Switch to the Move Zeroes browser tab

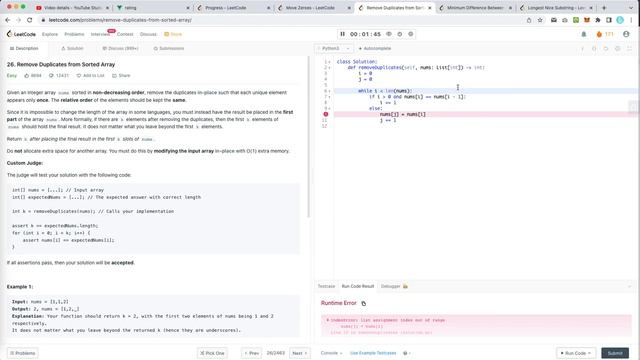(313, 8)
